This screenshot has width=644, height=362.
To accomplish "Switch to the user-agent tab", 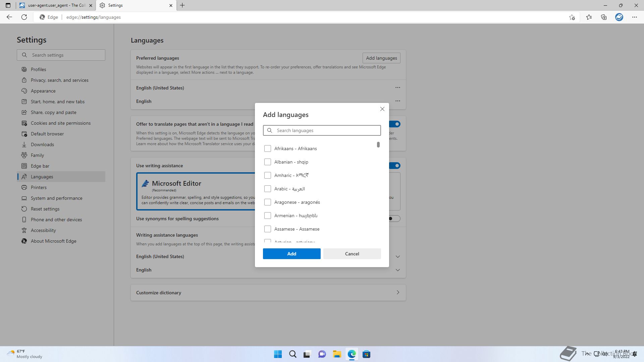I will tap(56, 5).
